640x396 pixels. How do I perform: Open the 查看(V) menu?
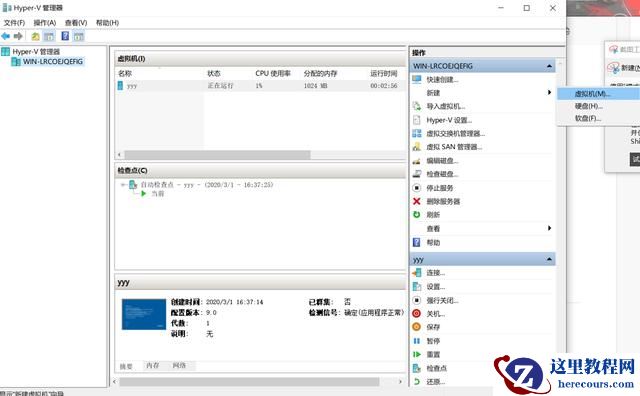[76, 23]
